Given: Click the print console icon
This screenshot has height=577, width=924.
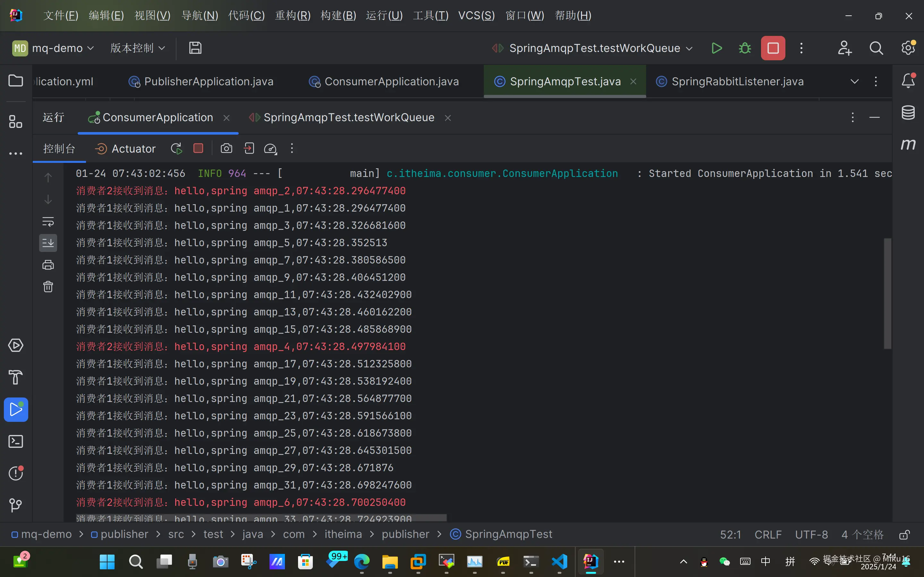Looking at the screenshot, I should coord(48,265).
